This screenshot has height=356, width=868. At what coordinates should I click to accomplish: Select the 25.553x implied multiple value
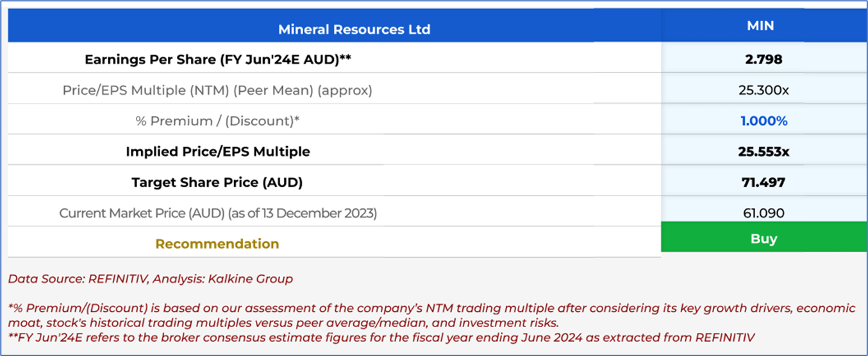tap(764, 152)
